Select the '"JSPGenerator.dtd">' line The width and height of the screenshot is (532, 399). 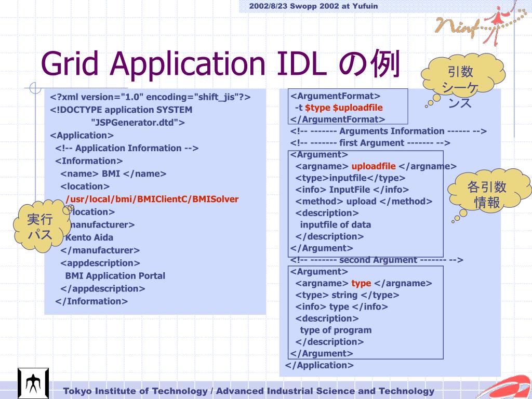click(x=138, y=123)
